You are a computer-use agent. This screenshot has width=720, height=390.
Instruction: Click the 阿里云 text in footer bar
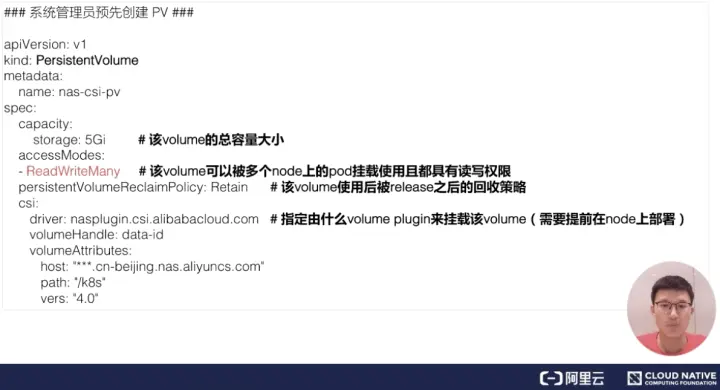(585, 379)
